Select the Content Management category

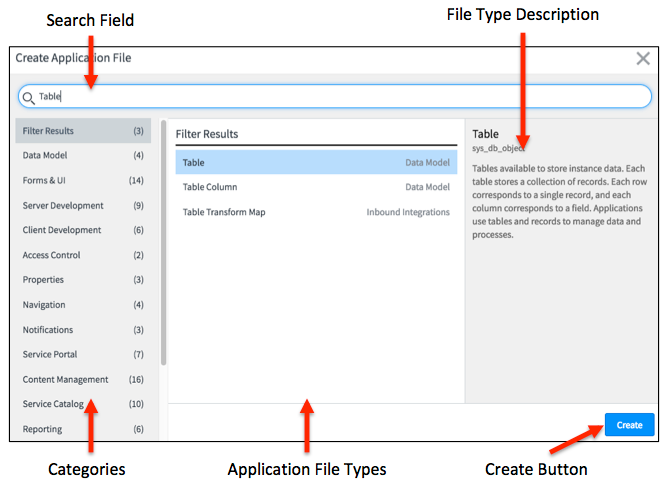[x=83, y=379]
